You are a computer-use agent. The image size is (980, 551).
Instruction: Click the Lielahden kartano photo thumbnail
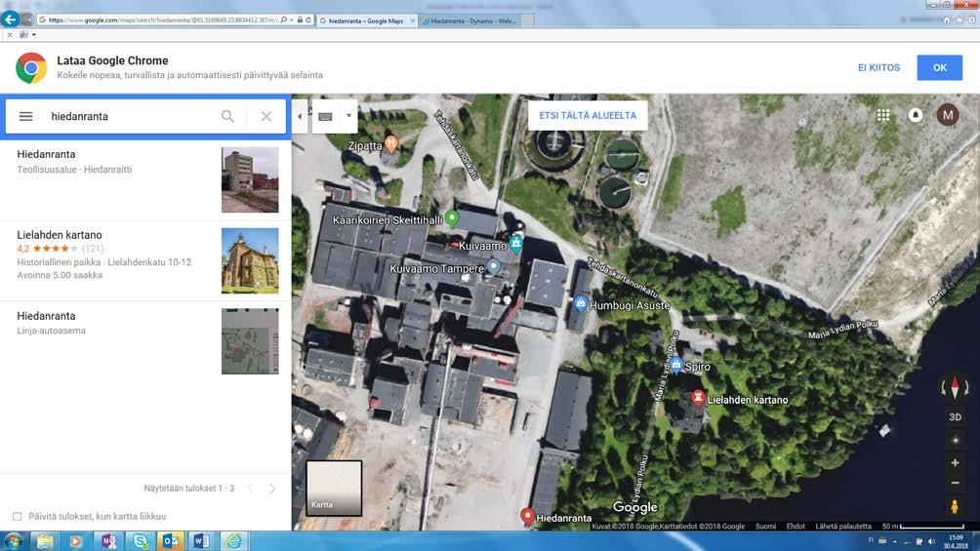250,260
